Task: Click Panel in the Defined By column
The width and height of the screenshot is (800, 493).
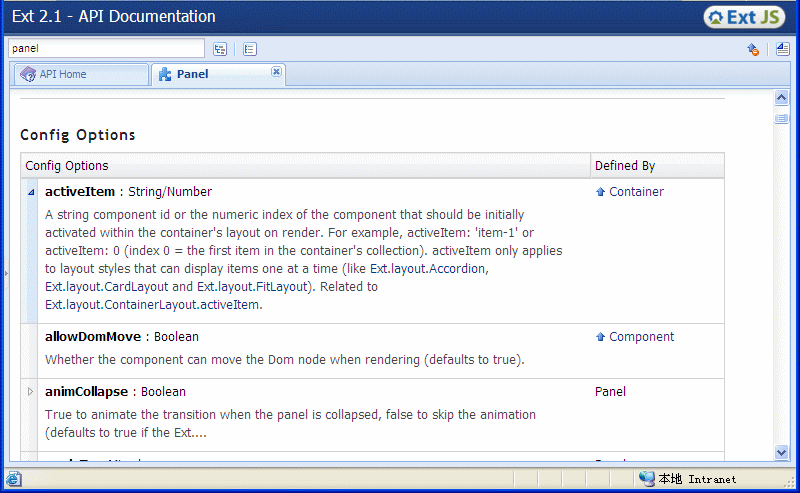Action: [x=610, y=391]
